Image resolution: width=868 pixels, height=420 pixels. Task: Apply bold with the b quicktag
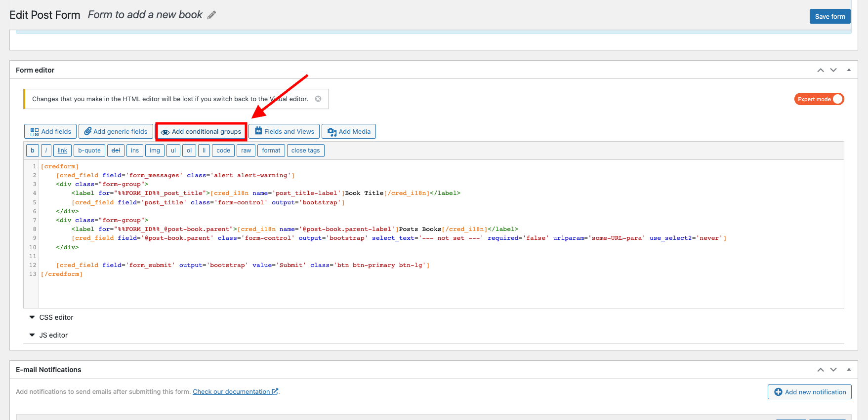tap(32, 151)
